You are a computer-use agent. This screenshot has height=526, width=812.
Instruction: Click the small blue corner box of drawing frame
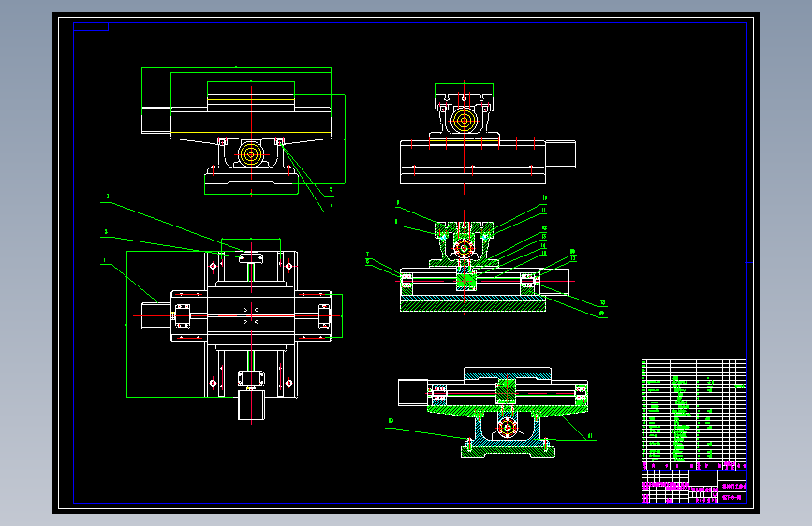[91, 27]
